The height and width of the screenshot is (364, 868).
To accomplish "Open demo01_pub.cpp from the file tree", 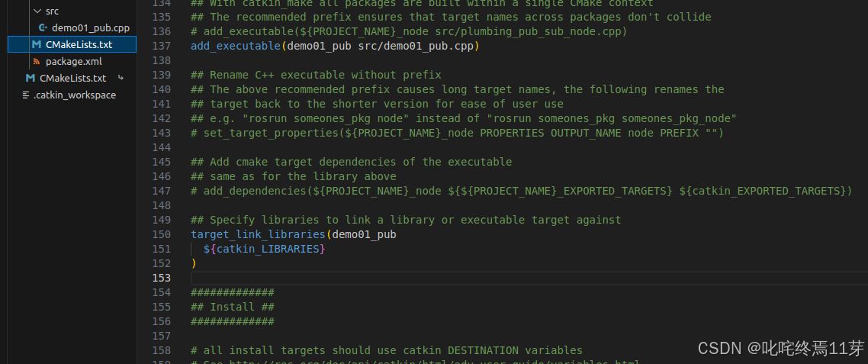I will coord(91,27).
